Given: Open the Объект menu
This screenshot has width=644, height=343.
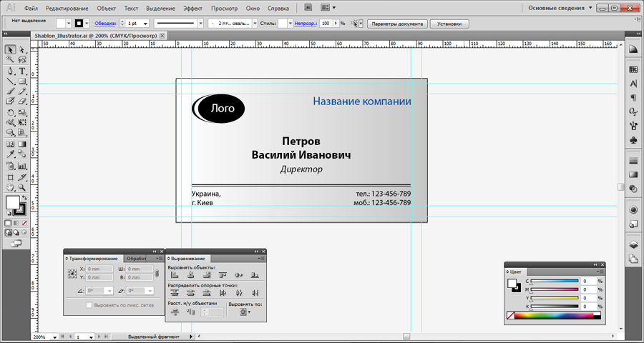Looking at the screenshot, I should pos(107,8).
